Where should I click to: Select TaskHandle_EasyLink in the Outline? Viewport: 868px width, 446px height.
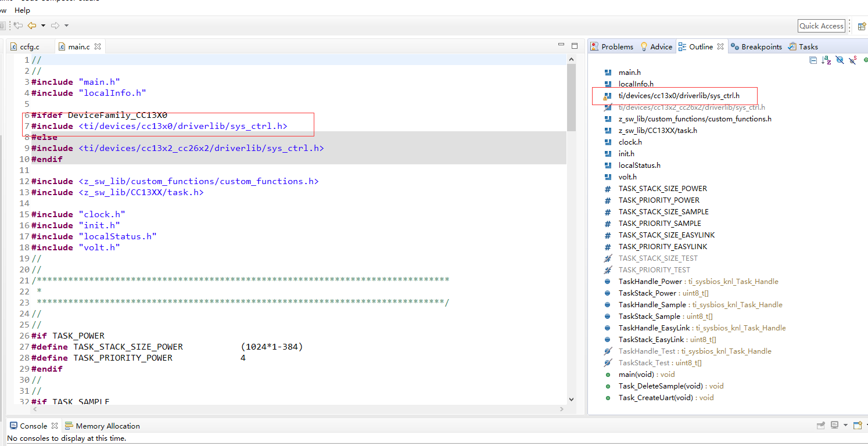702,328
